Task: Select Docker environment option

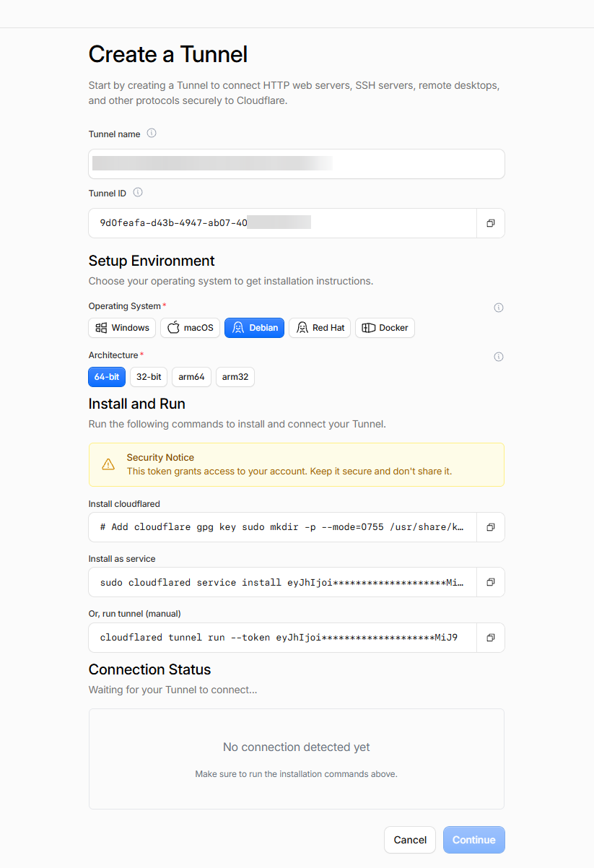Action: 385,328
